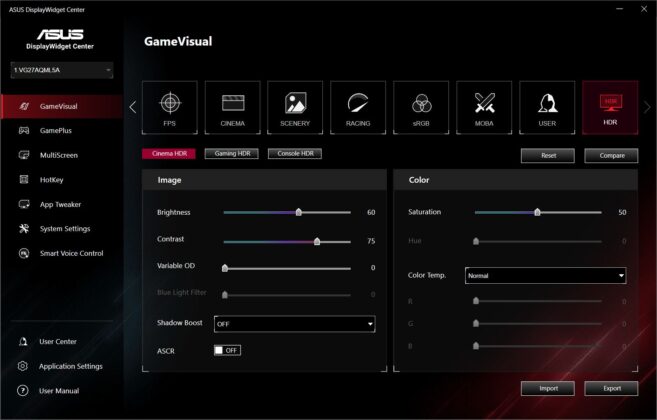657x420 pixels.
Task: Click the Application Settings gear icon
Action: coord(23,366)
